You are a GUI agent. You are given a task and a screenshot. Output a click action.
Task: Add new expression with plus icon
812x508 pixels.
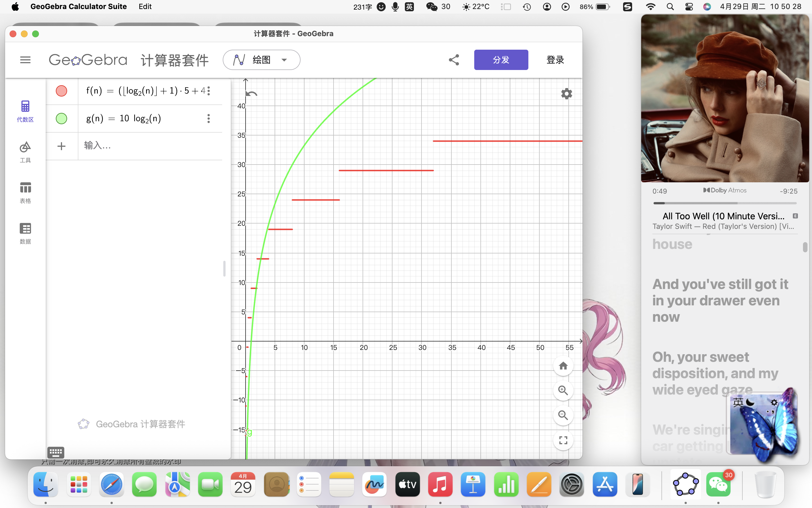coord(61,146)
